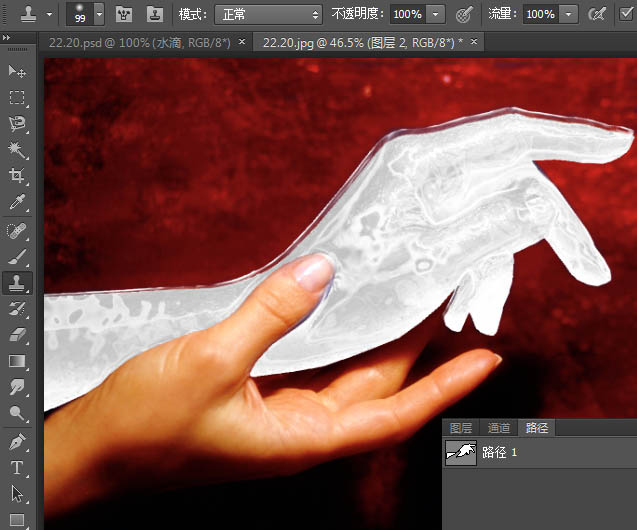Select the Rectangular Marquee tool
This screenshot has width=637, height=530.
(x=17, y=97)
